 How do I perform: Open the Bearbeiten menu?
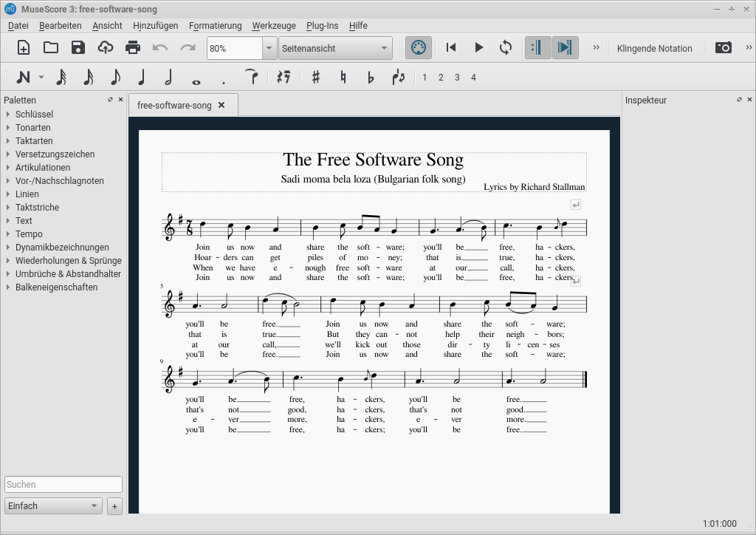point(61,26)
